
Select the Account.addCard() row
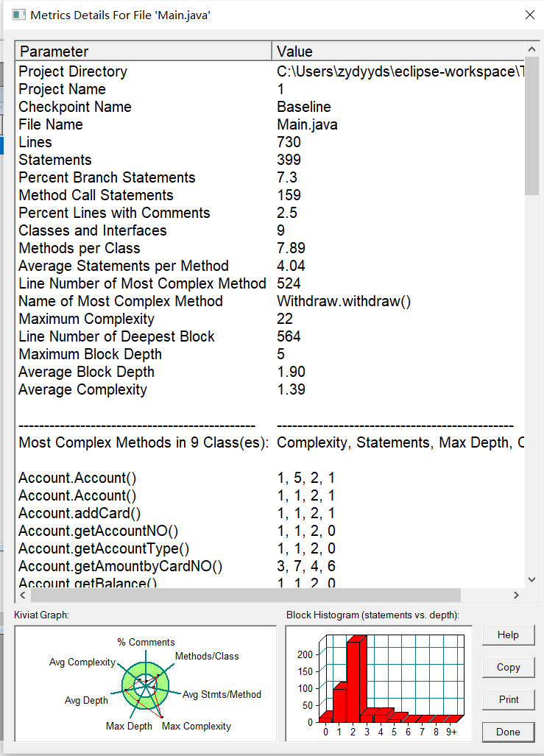(270, 513)
